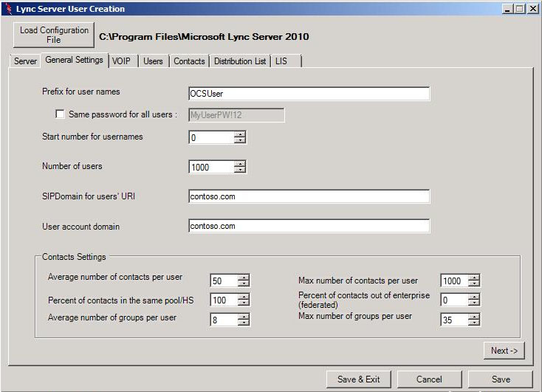The height and width of the screenshot is (392, 542).
Task: Decrease Max number of groups per user
Action: click(474, 323)
